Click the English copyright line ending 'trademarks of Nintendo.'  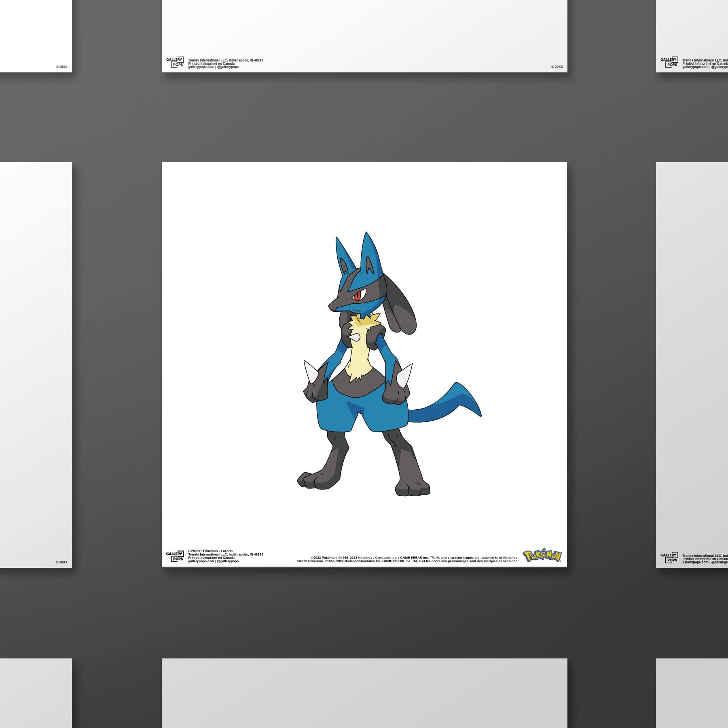(x=415, y=558)
